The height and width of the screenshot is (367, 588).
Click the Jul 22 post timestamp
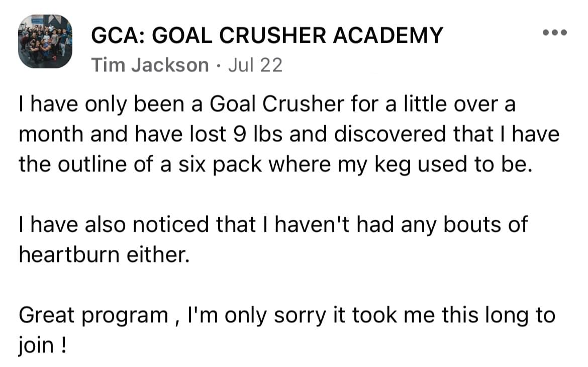click(255, 65)
